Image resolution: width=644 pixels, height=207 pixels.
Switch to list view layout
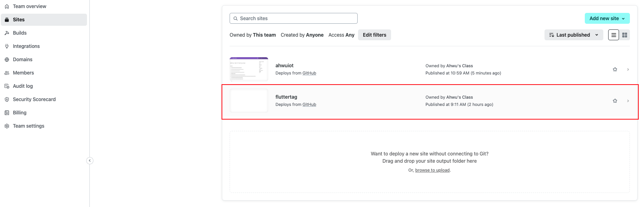coord(613,35)
